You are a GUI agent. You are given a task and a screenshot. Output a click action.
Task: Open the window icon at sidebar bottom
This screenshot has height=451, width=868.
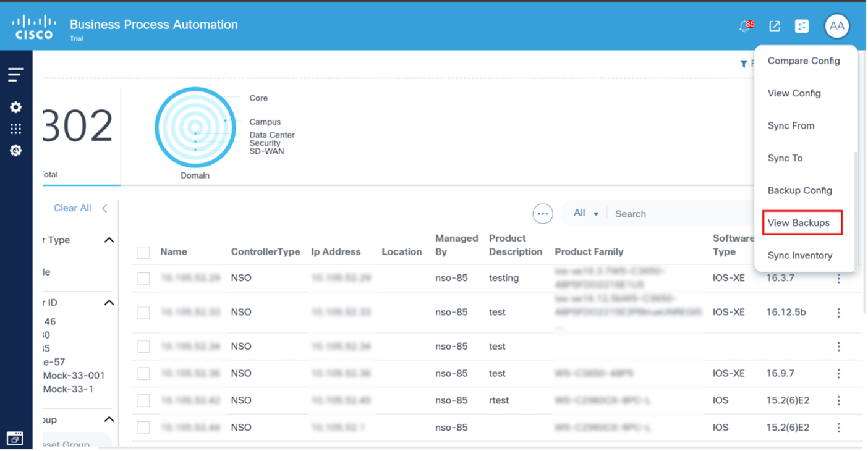[15, 438]
